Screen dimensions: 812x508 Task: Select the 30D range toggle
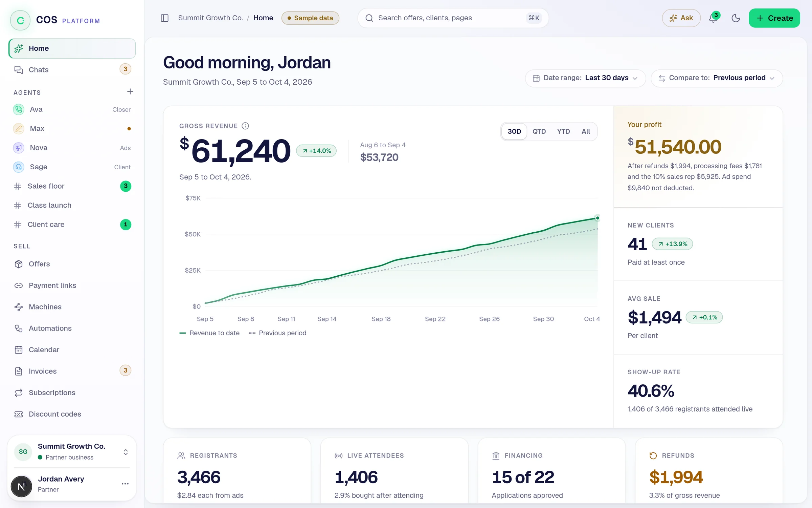point(514,131)
